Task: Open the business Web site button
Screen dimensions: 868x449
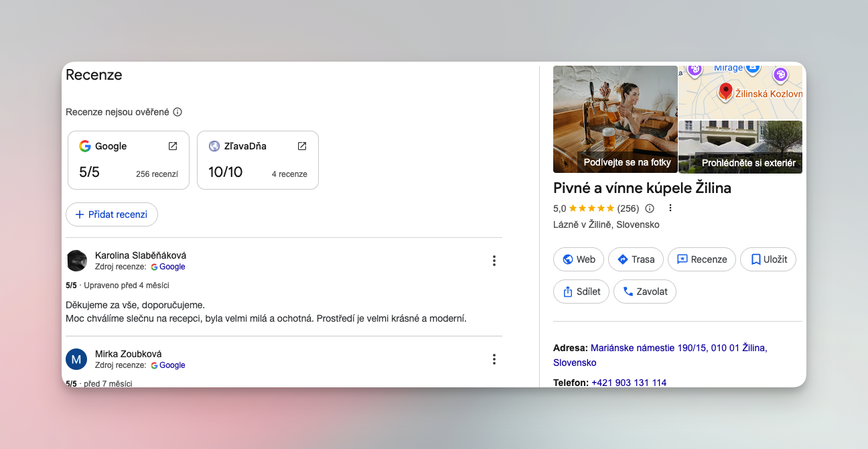Action: tap(579, 259)
